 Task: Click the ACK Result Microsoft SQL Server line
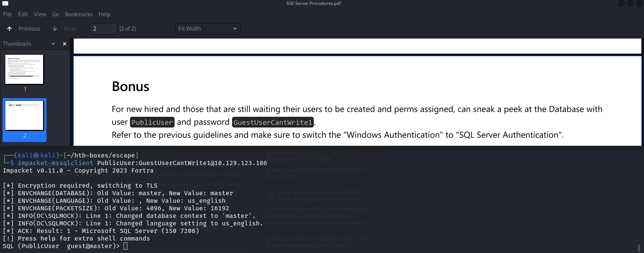(x=101, y=231)
